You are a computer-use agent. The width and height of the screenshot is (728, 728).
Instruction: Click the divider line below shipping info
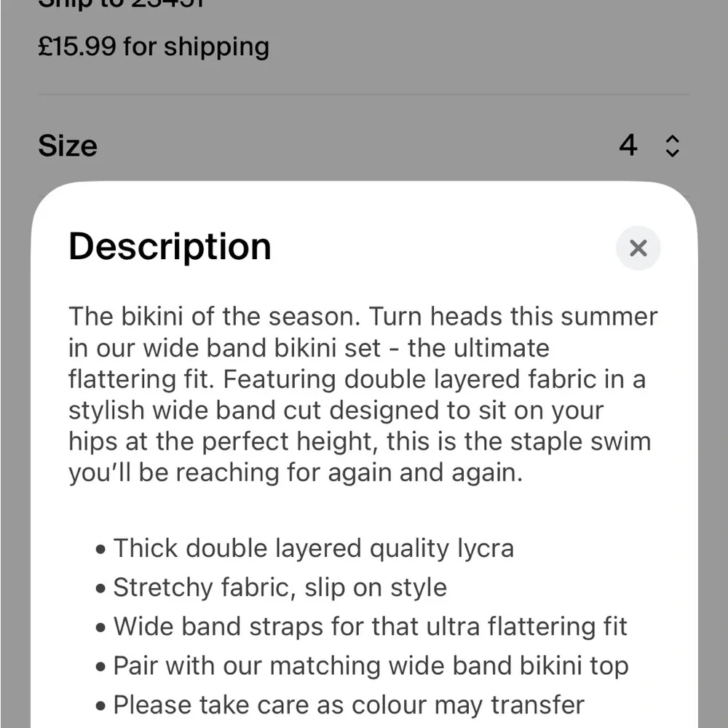pos(364,93)
